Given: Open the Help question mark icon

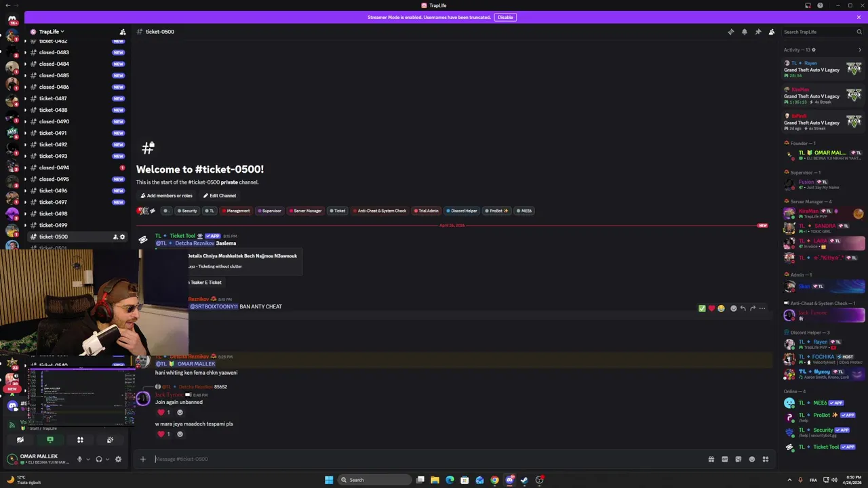Looking at the screenshot, I should [x=820, y=5].
